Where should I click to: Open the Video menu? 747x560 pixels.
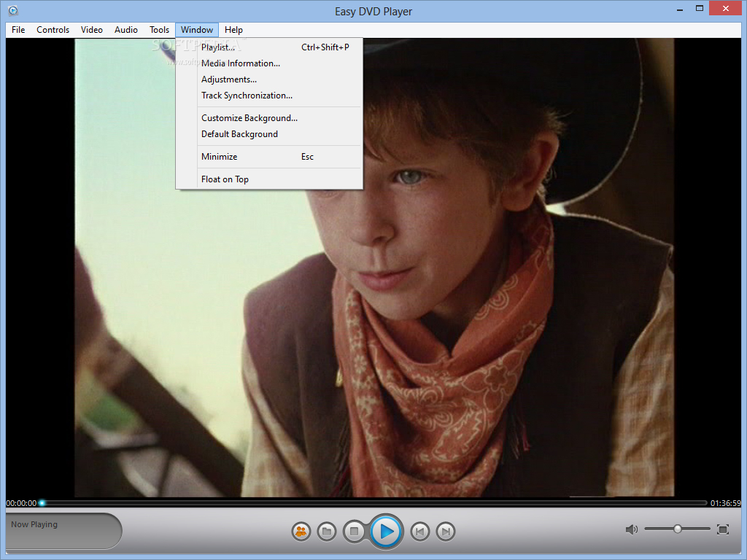[x=91, y=29]
